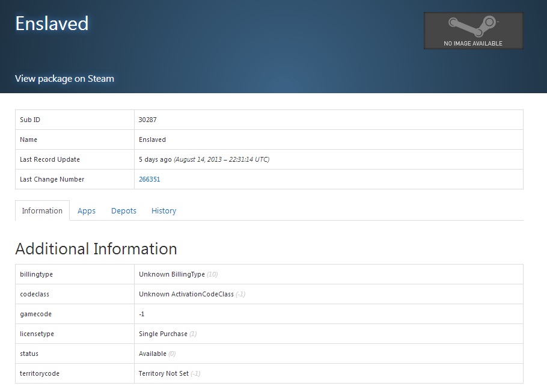Click the Enslaved value in the Name row

152,139
